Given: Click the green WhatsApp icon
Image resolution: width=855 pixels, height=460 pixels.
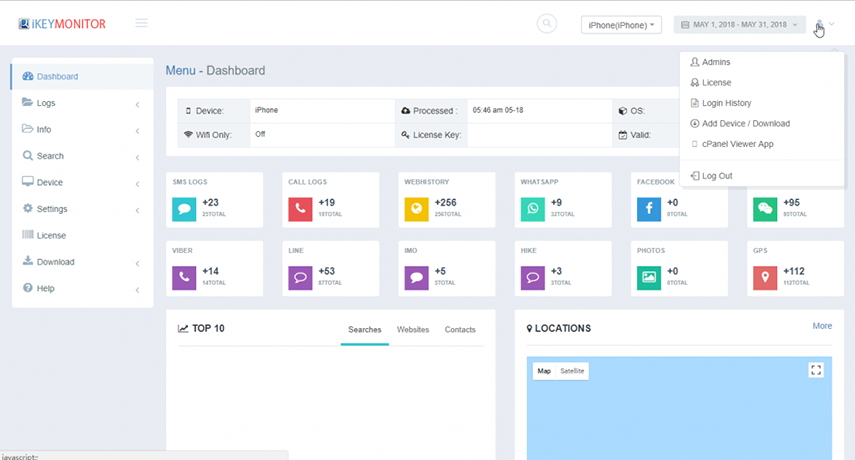Looking at the screenshot, I should click(x=532, y=209).
